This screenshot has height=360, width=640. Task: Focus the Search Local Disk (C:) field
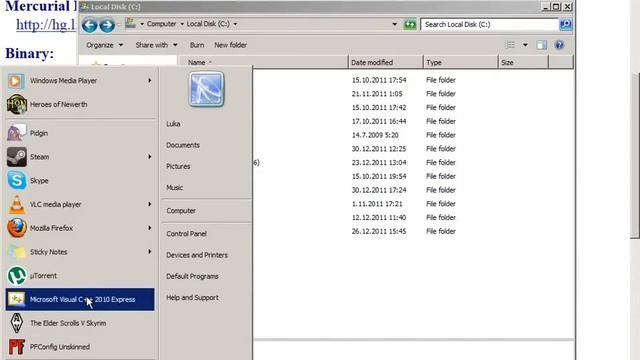click(489, 24)
